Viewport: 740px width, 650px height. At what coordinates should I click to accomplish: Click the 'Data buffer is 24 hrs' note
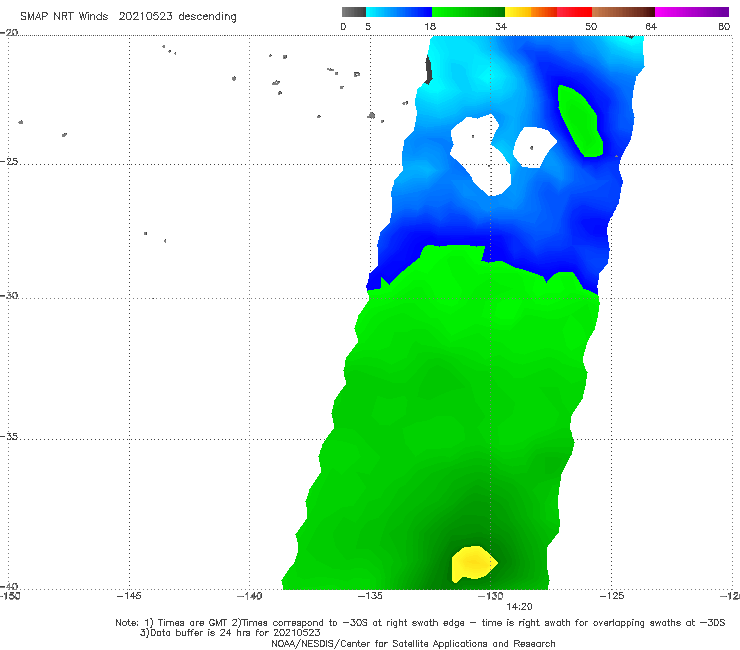pyautogui.click(x=230, y=633)
